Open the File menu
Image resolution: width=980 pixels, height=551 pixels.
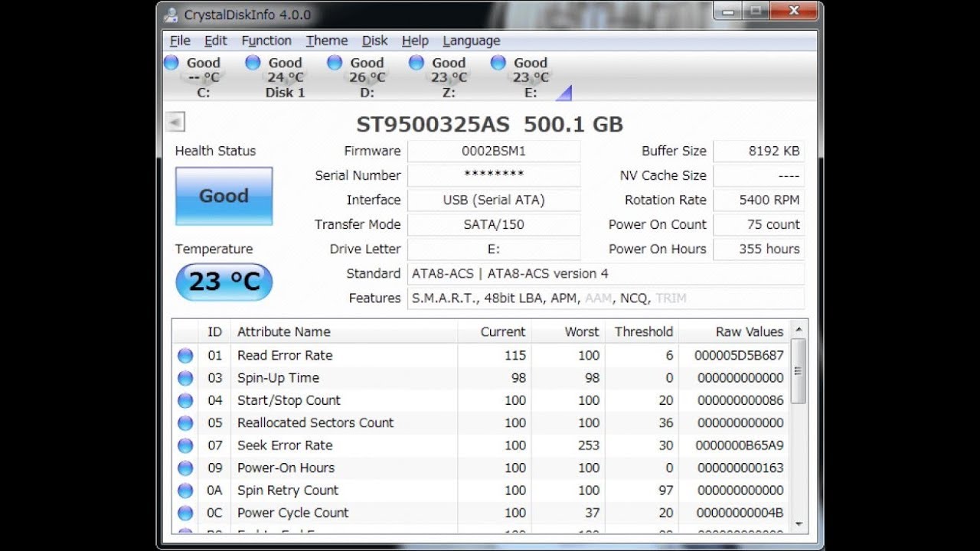click(x=180, y=41)
